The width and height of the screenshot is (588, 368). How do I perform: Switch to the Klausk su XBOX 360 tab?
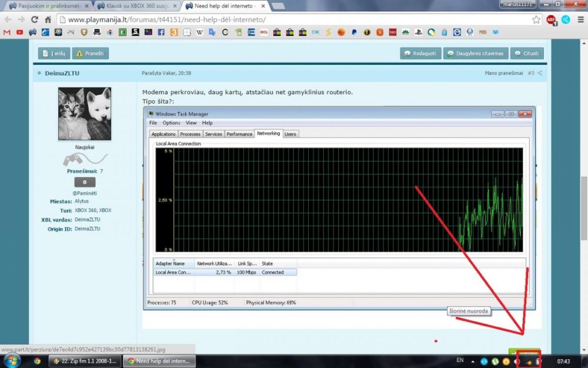tap(137, 6)
